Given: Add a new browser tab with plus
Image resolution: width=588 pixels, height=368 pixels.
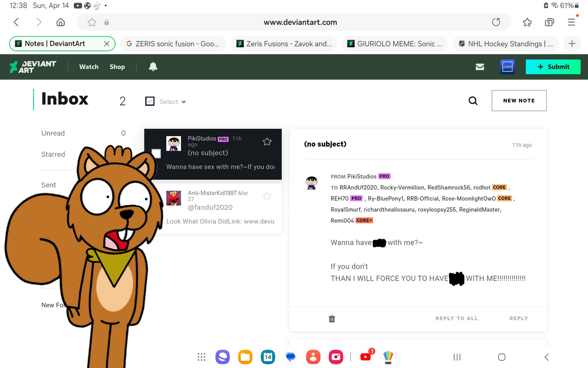Looking at the screenshot, I should point(572,44).
